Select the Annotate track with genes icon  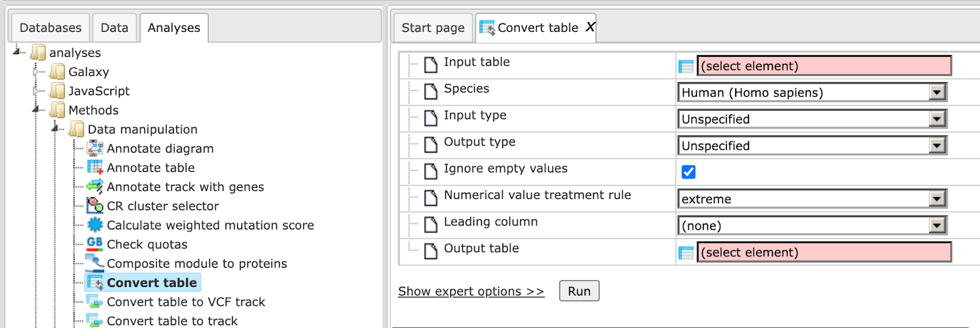95,187
